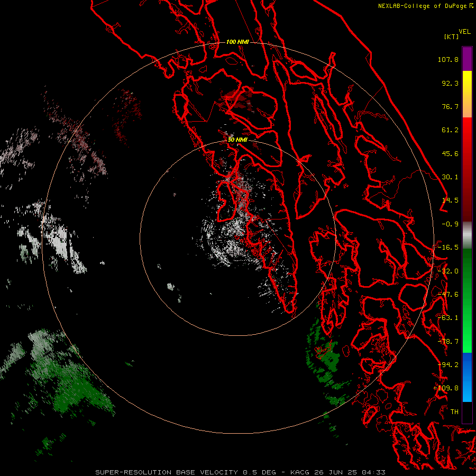Click the 100 NMI range ring label
This screenshot has height=476, width=476.
237,42
